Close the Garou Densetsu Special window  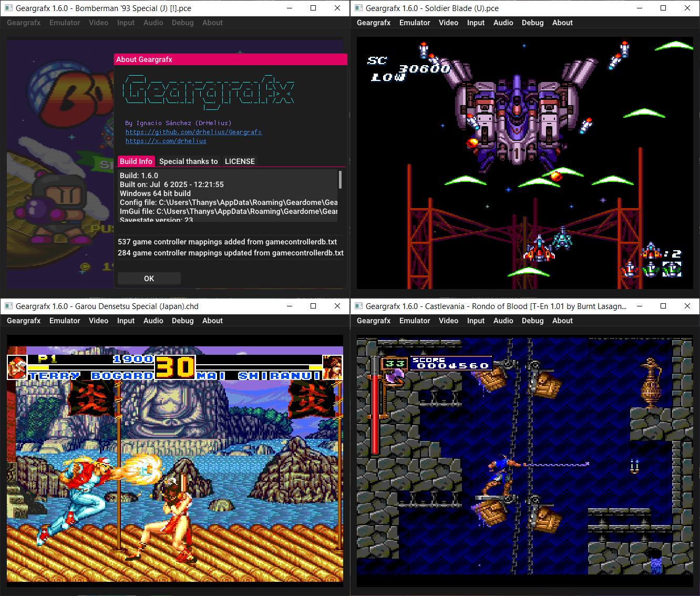pos(337,306)
